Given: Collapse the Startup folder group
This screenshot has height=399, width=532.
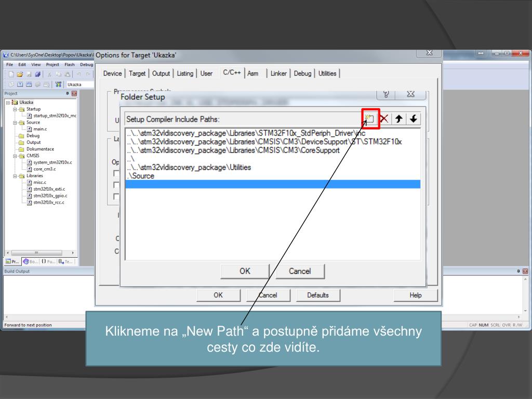Looking at the screenshot, I should coord(15,109).
